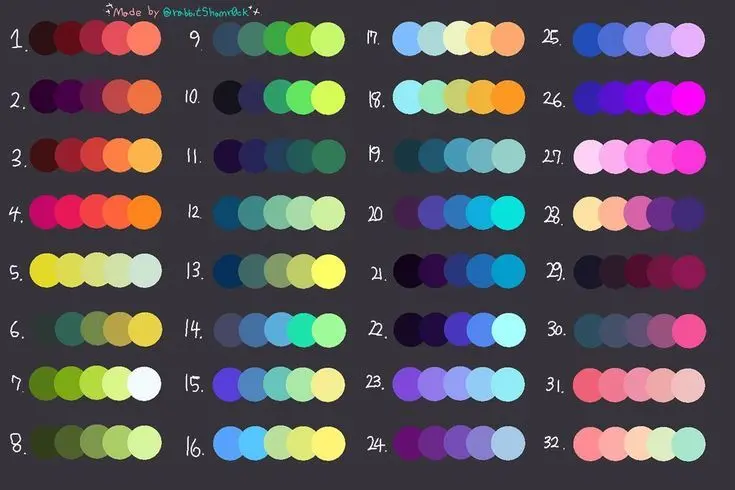Viewport: 735px width, 490px height.
Task: Choose the violet swatch starting palette 23
Action: coord(407,384)
